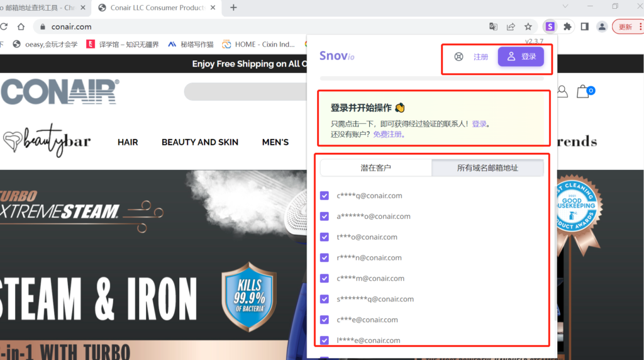This screenshot has height=360, width=644.
Task: Click the site lock icon in address bar
Action: point(42,26)
